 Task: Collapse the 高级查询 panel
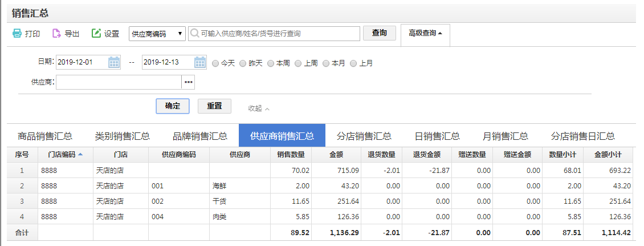[x=425, y=33]
